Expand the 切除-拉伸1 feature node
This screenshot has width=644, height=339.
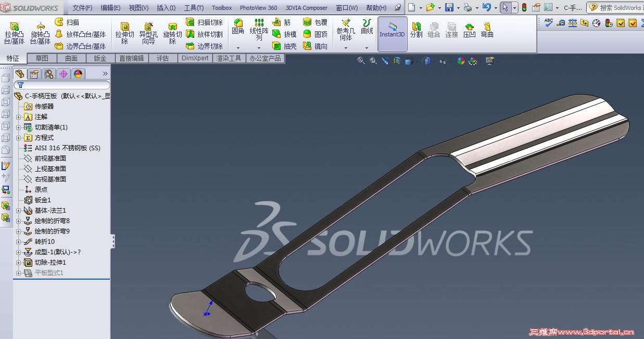[19, 263]
